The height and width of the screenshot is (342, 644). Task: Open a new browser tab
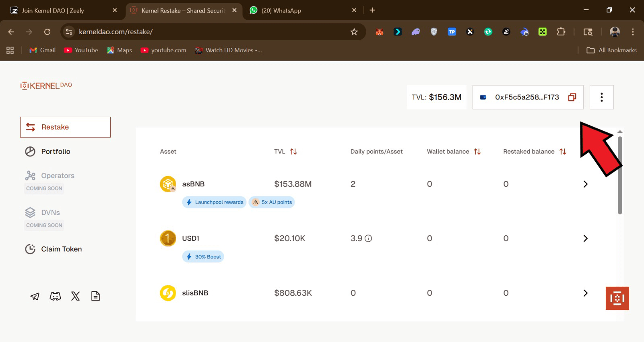click(x=372, y=10)
